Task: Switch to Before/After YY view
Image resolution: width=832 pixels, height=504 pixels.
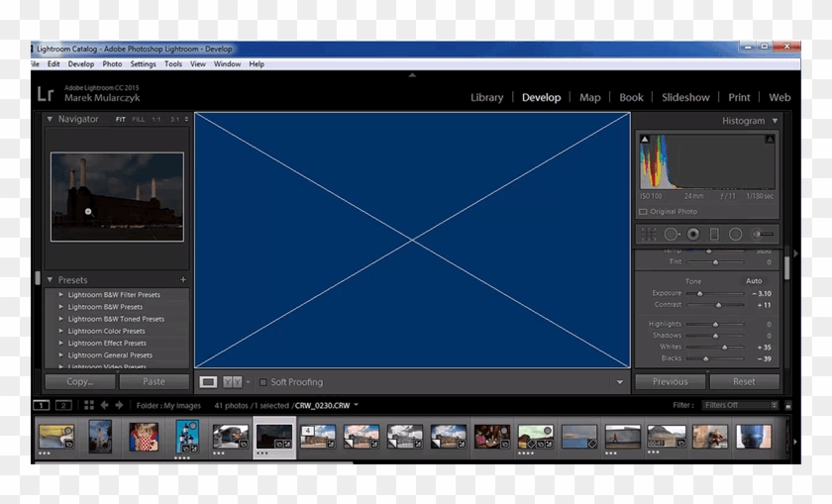Action: click(x=232, y=382)
